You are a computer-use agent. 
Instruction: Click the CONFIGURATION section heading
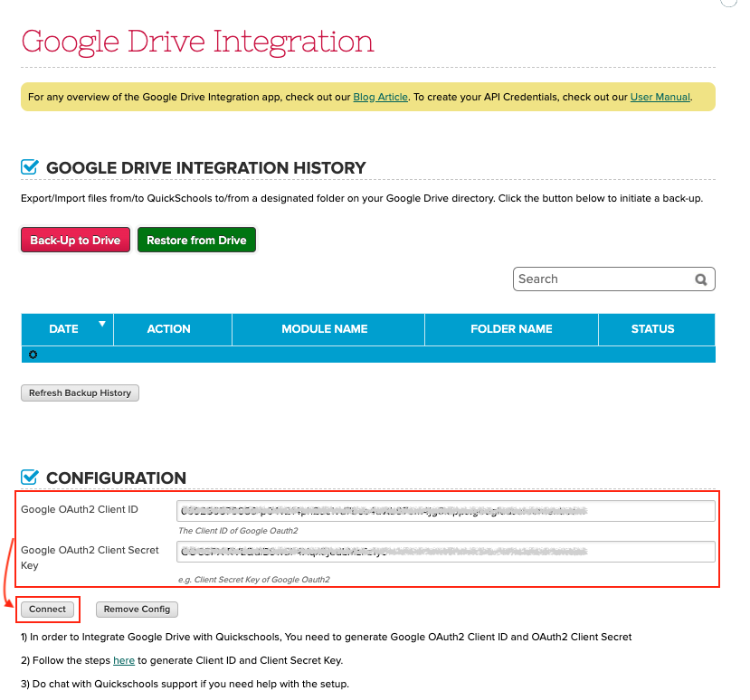pos(116,478)
